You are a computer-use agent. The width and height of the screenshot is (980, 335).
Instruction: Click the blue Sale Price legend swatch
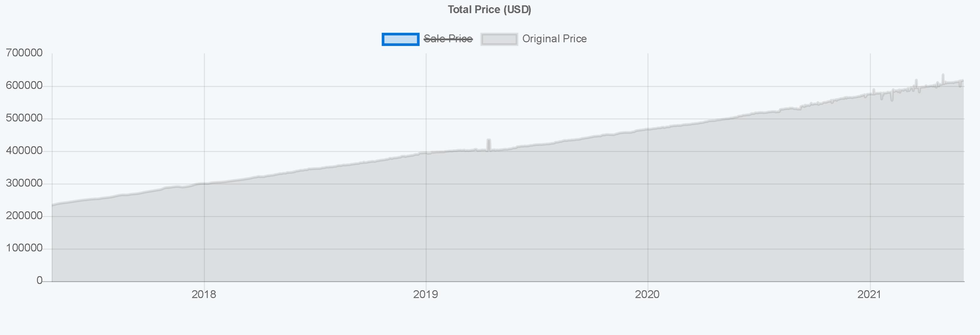tap(400, 39)
